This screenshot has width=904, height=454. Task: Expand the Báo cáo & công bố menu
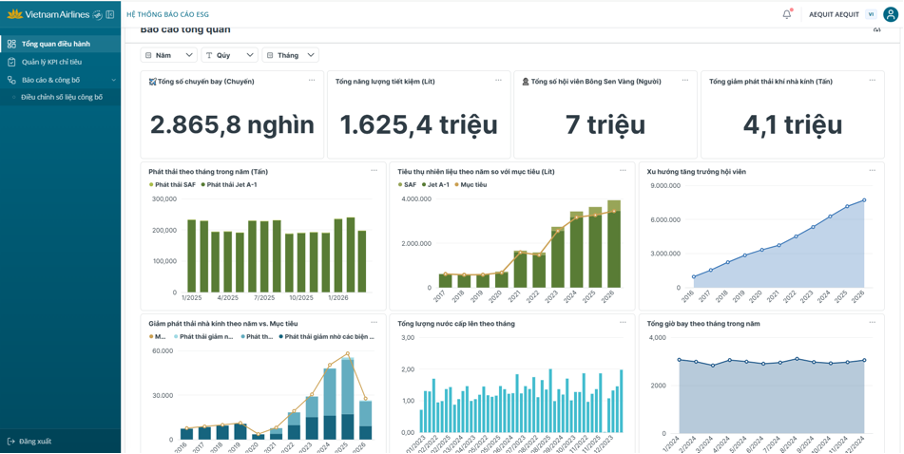point(61,80)
